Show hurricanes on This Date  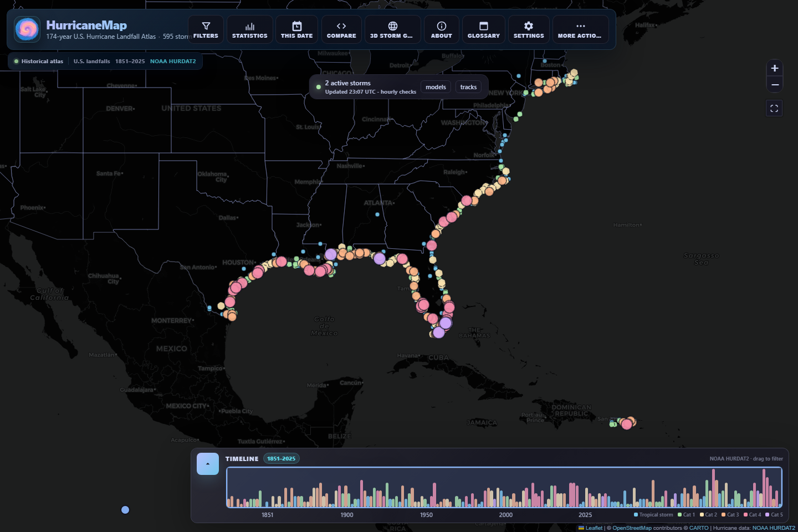pyautogui.click(x=296, y=29)
